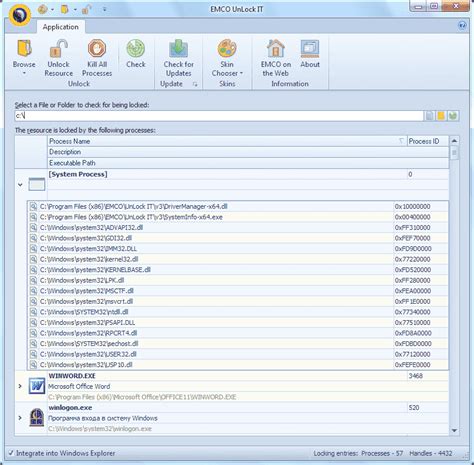474x465 pixels.
Task: Click file icon of ntdll.dll row
Action: [x=33, y=312]
